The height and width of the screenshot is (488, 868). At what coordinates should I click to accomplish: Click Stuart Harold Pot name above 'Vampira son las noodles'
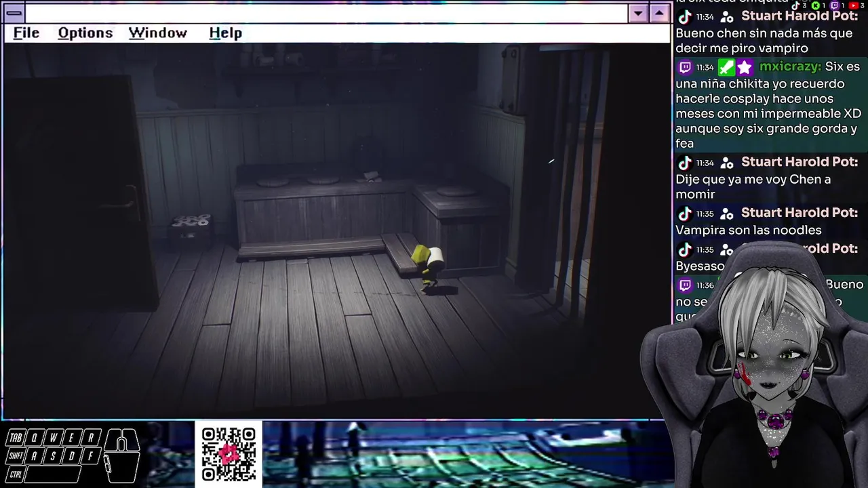pyautogui.click(x=800, y=212)
